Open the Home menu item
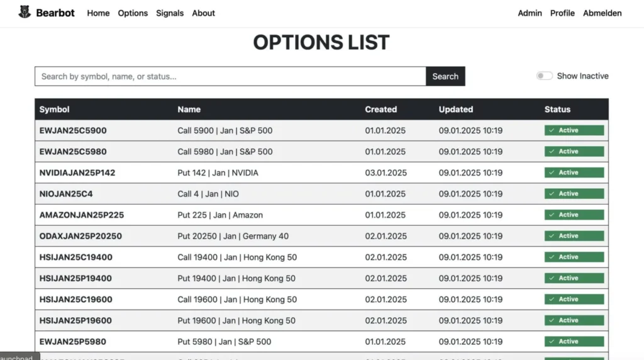 (98, 13)
